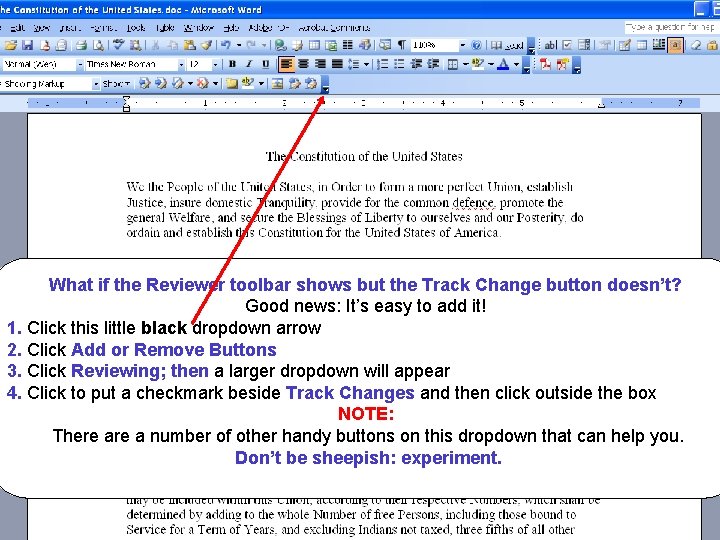Open the Insert menu

(70, 28)
